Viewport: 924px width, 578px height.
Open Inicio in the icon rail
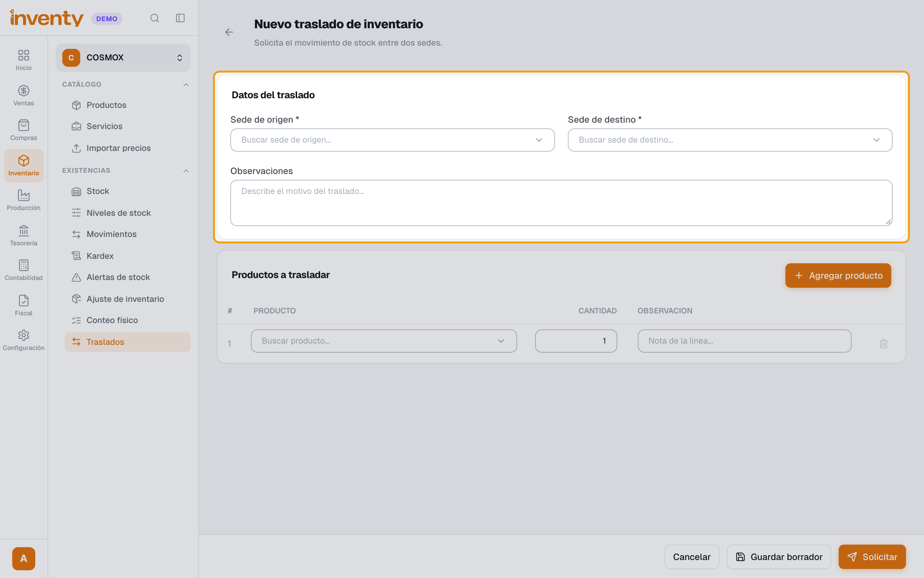pyautogui.click(x=24, y=60)
